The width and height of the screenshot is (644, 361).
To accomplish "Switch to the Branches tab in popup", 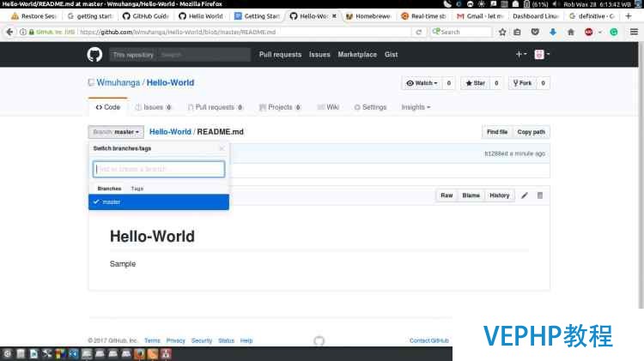I will click(109, 189).
